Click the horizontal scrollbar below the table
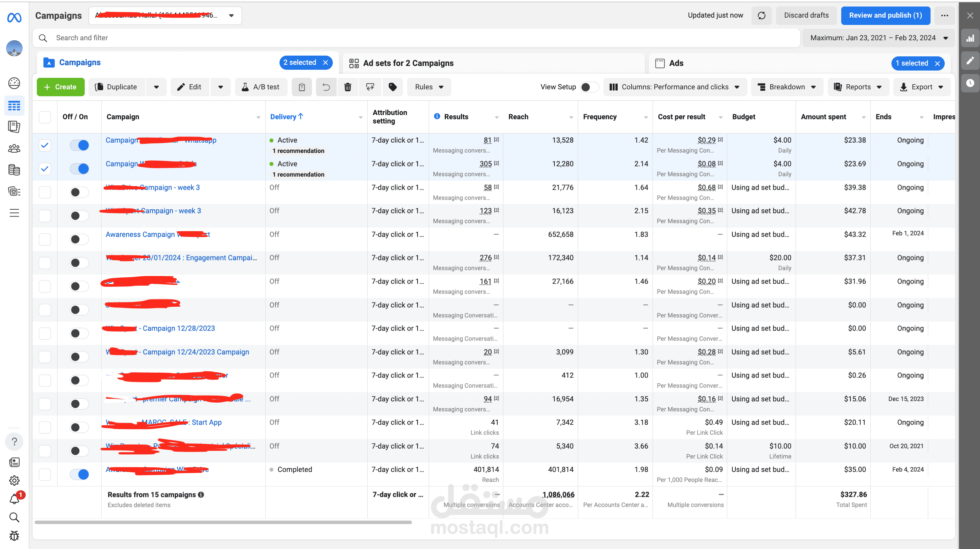Viewport: 980px width, 549px height. click(223, 522)
